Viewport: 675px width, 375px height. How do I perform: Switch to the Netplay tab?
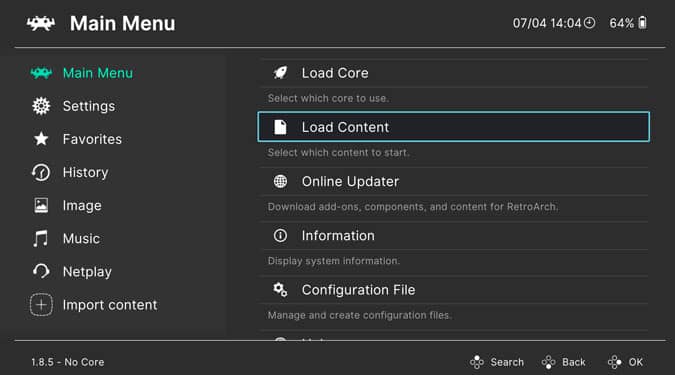[87, 272]
